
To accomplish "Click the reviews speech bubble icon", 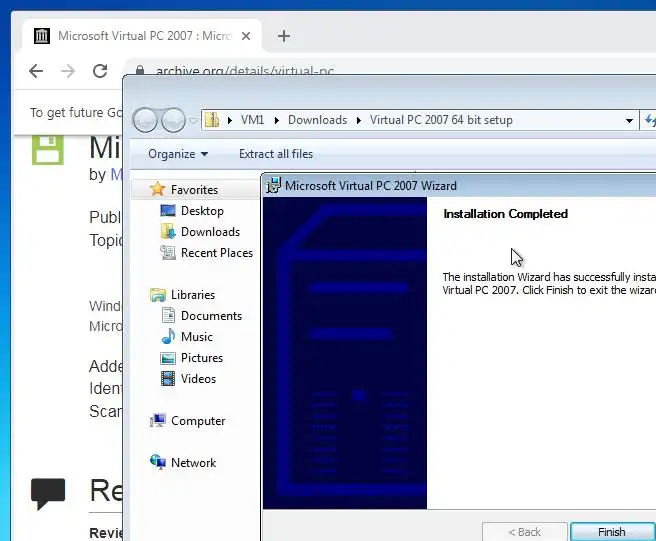I will (48, 494).
